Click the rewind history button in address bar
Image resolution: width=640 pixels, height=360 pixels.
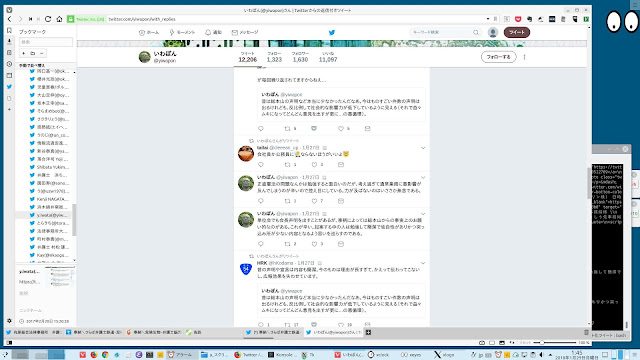(30, 19)
